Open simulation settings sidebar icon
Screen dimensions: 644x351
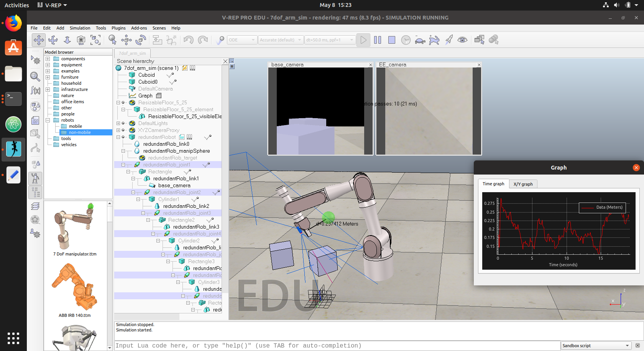[35, 60]
